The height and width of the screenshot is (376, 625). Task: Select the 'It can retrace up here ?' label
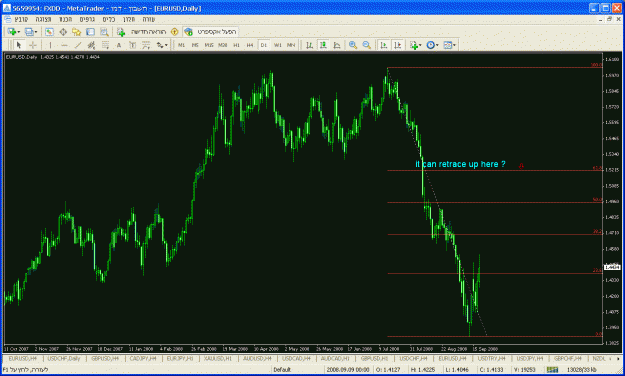click(460, 164)
